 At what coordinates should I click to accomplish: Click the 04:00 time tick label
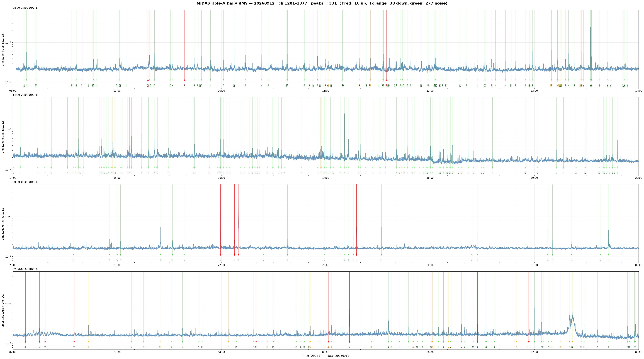(221, 352)
